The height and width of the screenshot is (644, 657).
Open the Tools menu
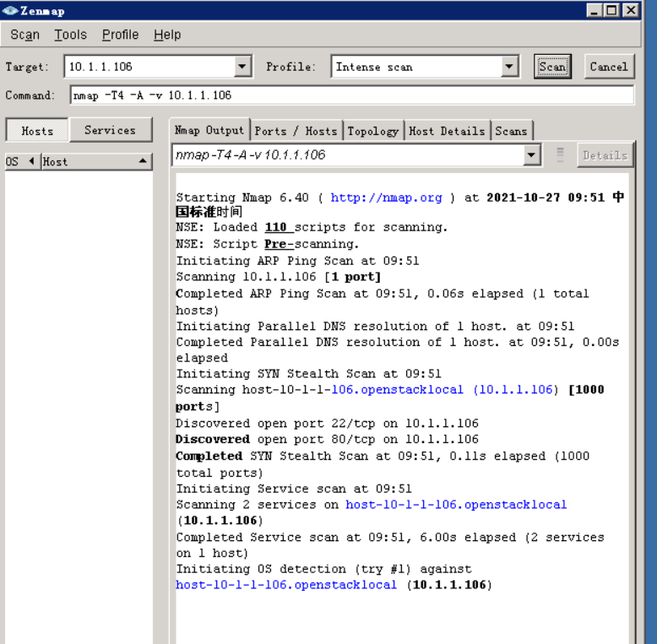coord(70,35)
